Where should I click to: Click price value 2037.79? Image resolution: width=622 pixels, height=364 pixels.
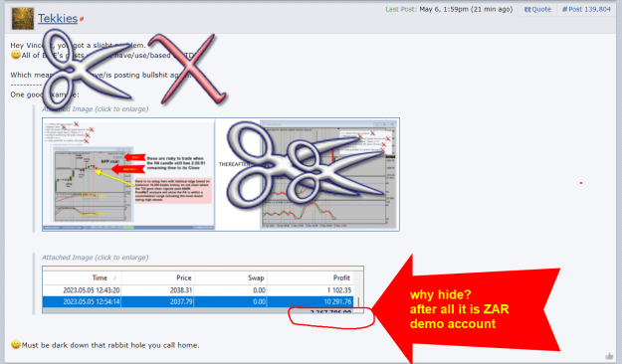point(181,301)
